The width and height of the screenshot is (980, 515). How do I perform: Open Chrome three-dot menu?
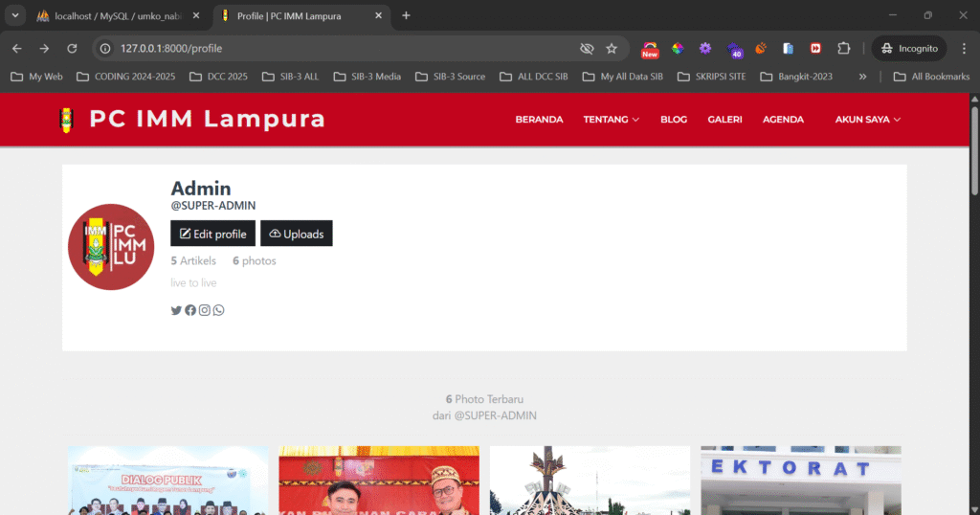(964, 48)
